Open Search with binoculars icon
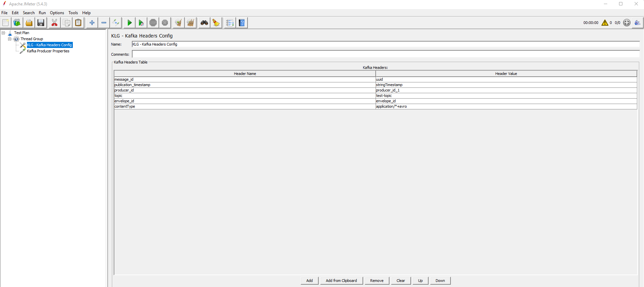This screenshot has width=644, height=287. (204, 23)
